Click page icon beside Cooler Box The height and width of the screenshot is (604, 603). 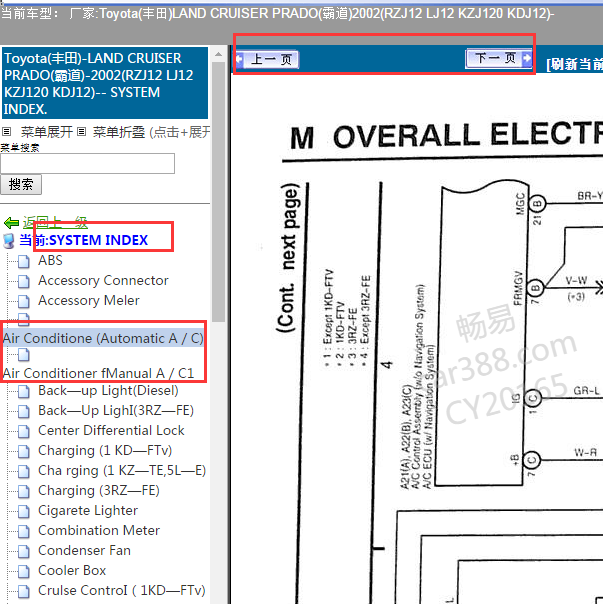(24, 572)
